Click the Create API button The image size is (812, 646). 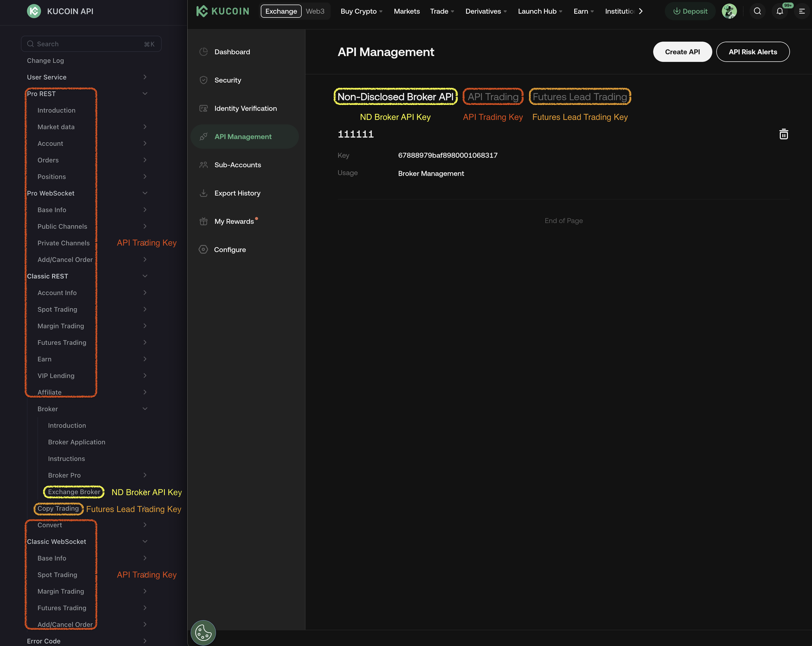coord(682,52)
